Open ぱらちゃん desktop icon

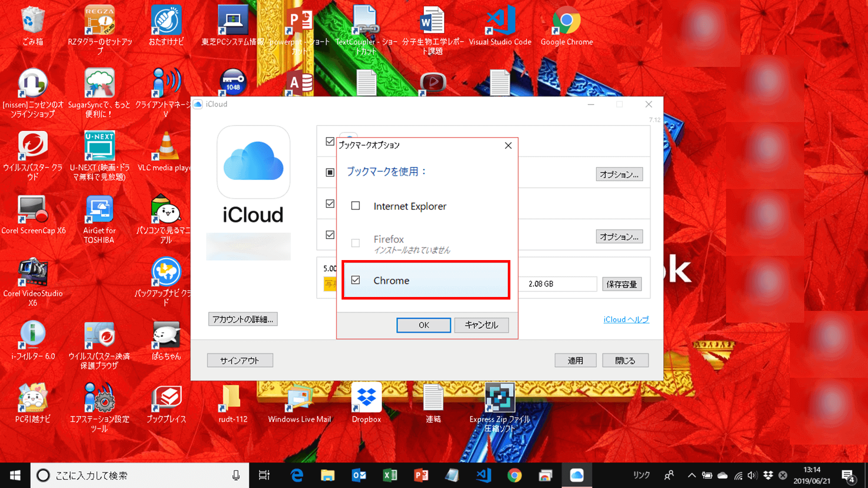click(166, 341)
